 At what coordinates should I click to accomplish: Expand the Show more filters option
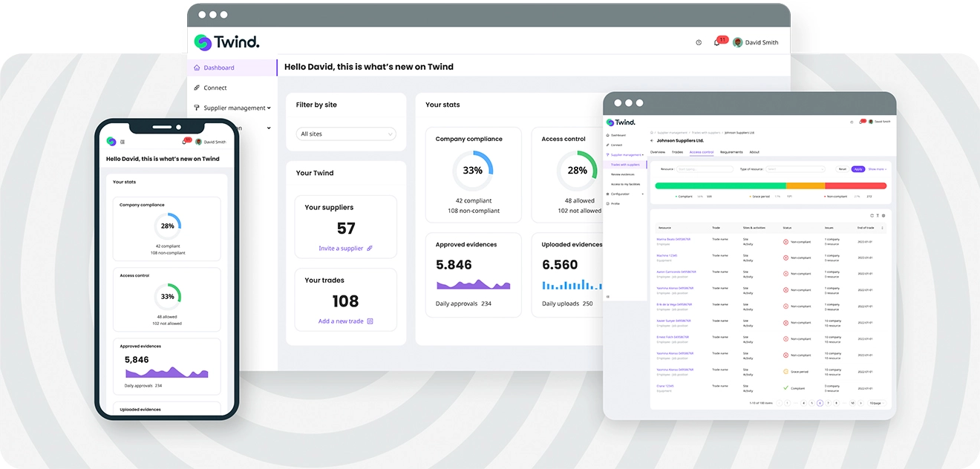point(878,169)
